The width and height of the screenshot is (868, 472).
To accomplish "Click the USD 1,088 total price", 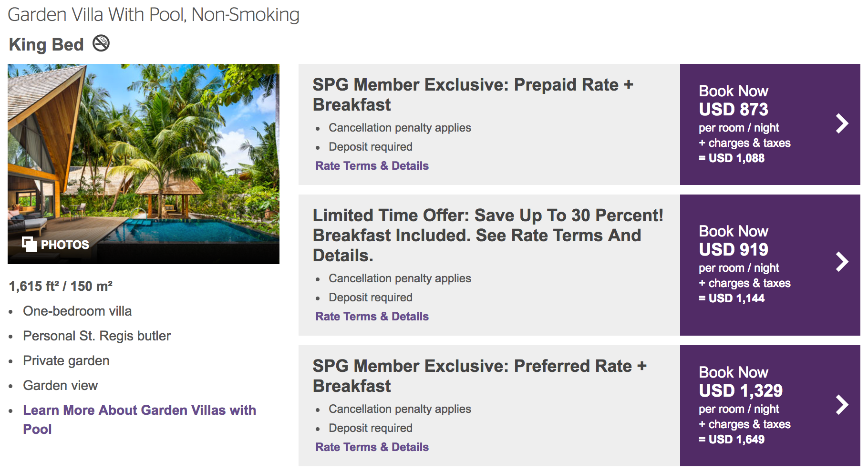I will pos(736,158).
